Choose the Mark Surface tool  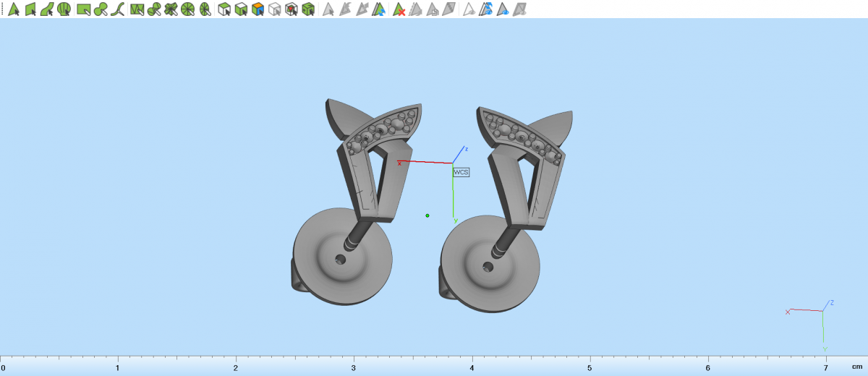47,9
